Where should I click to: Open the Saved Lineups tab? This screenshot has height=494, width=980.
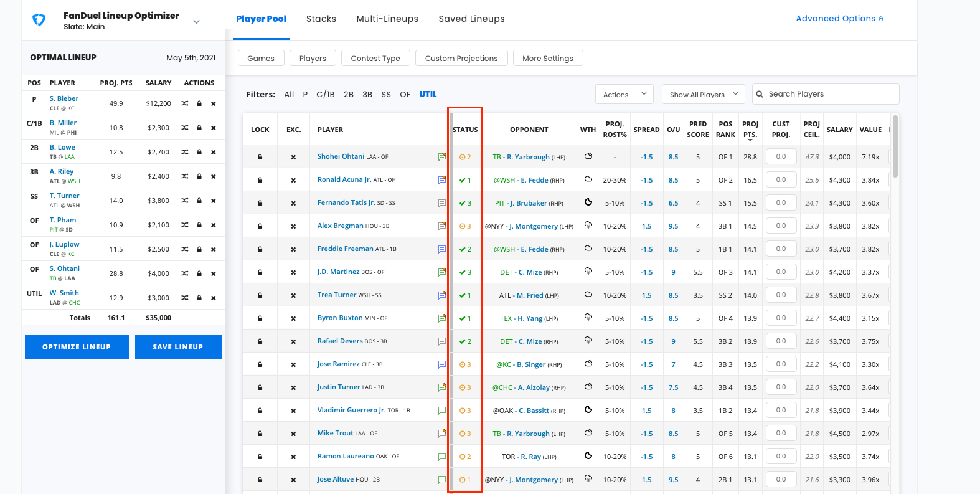click(471, 19)
